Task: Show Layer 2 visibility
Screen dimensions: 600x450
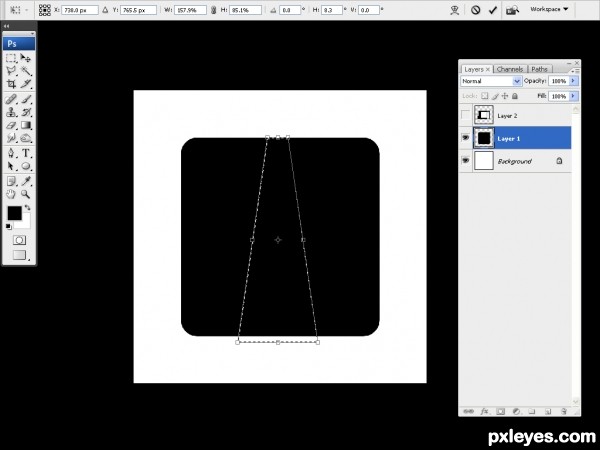Action: tap(465, 115)
